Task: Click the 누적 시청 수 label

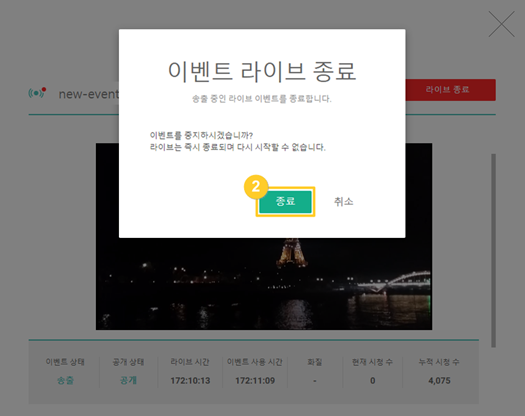Action: pos(439,362)
